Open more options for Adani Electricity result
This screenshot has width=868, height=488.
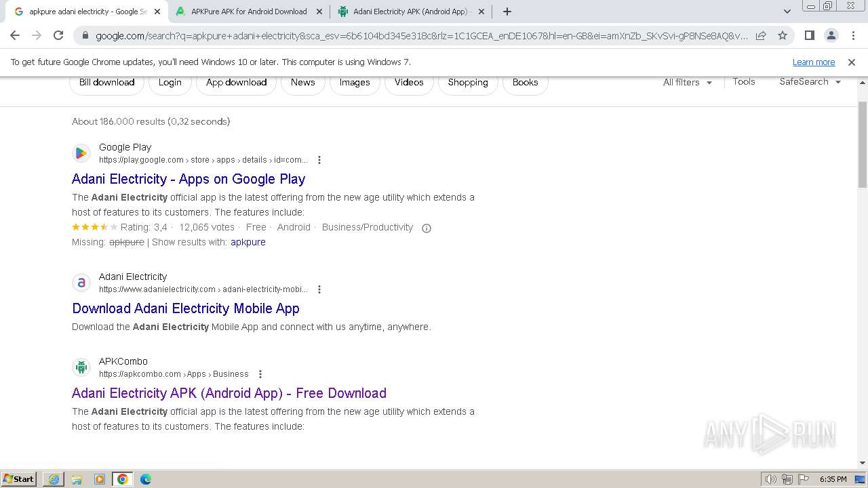pos(319,289)
